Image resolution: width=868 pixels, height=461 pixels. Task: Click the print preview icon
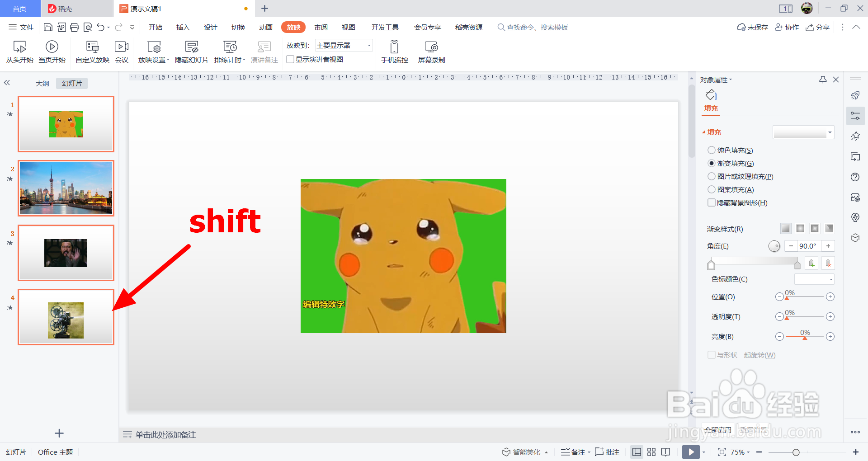pyautogui.click(x=88, y=28)
